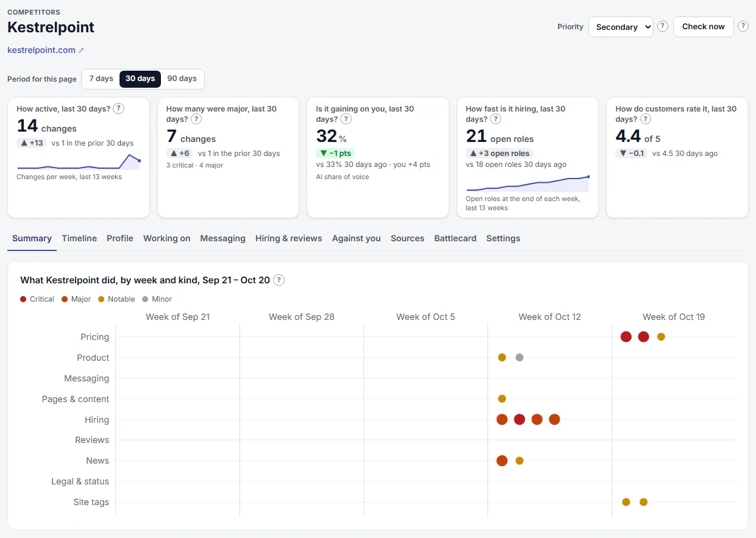756x538 pixels.
Task: Click the Critical legend entry
Action: (x=37, y=299)
